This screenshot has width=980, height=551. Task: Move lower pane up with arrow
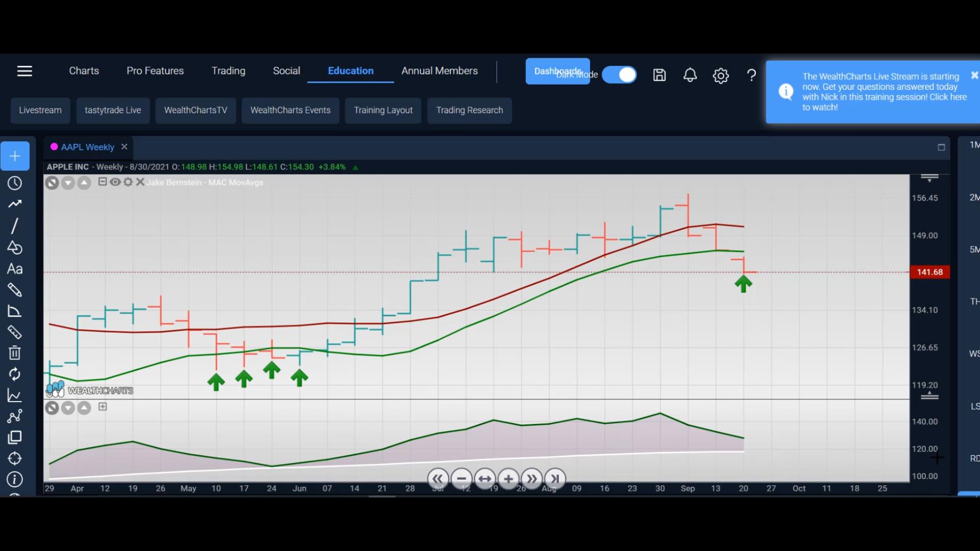click(x=84, y=408)
